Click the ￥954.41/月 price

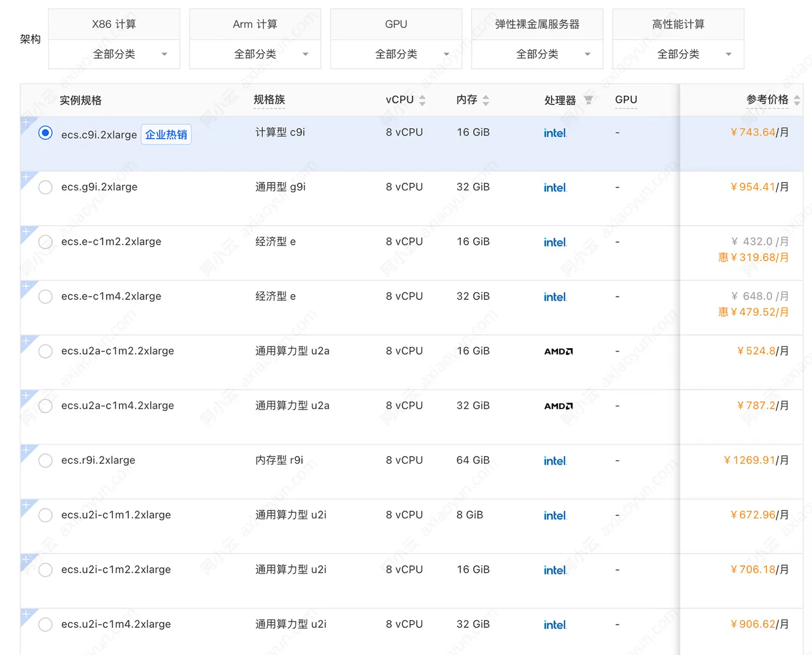759,187
